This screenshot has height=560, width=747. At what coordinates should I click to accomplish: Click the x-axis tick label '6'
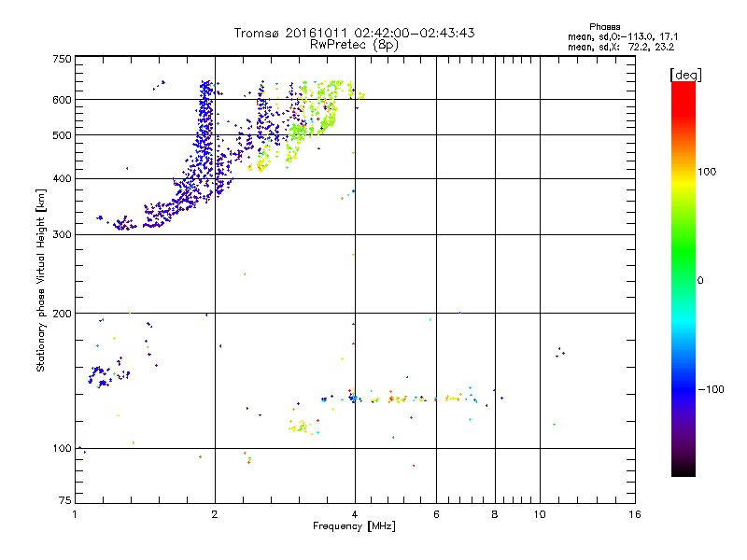(x=436, y=514)
